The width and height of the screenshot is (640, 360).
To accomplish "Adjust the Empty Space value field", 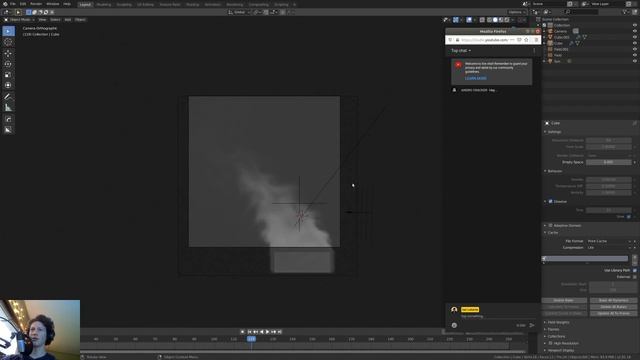I will [x=609, y=162].
